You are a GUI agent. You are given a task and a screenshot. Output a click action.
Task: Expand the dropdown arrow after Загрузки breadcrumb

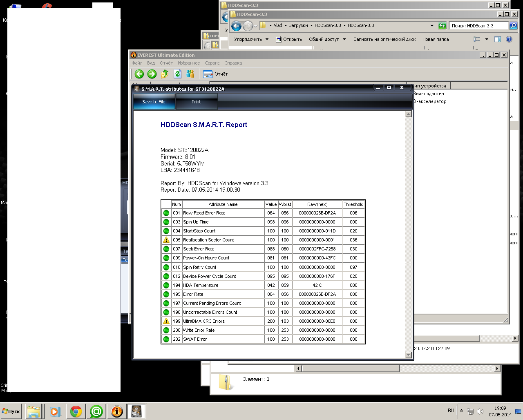pyautogui.click(x=311, y=25)
